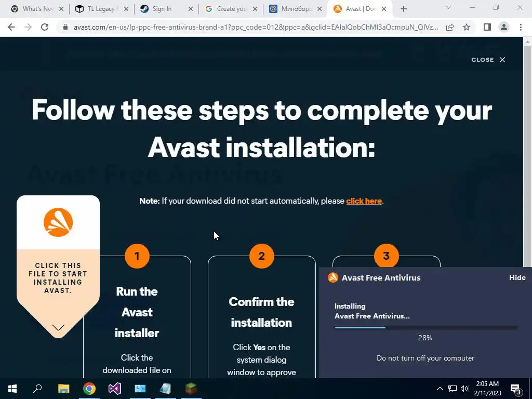532x399 pixels.
Task: Hide the Avast Free Antivirus installer
Action: (x=517, y=277)
